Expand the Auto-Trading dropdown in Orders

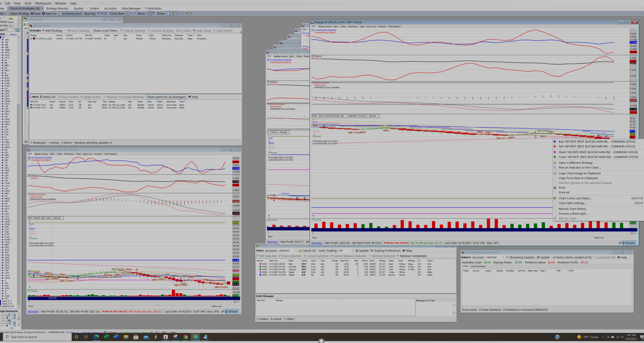tap(346, 251)
